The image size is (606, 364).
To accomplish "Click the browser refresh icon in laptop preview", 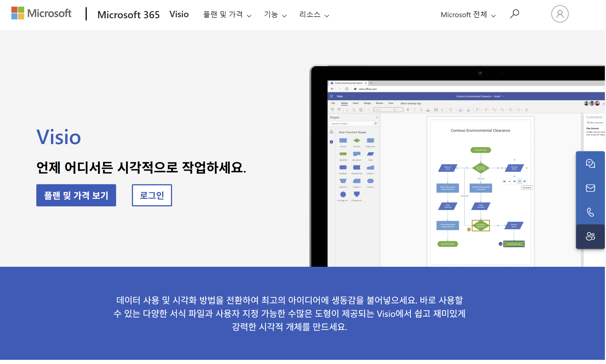I will coord(347,89).
